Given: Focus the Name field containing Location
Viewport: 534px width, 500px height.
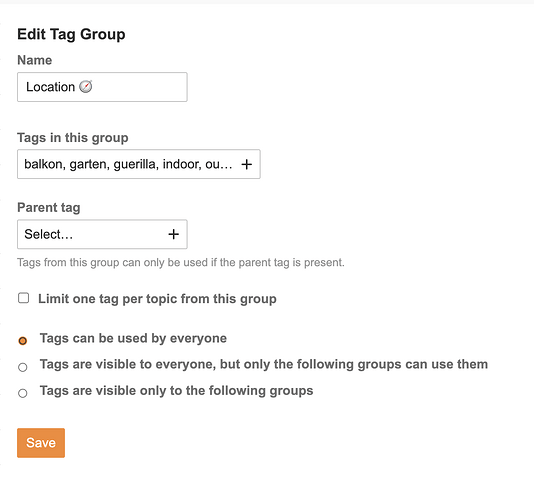Looking at the screenshot, I should (x=102, y=87).
